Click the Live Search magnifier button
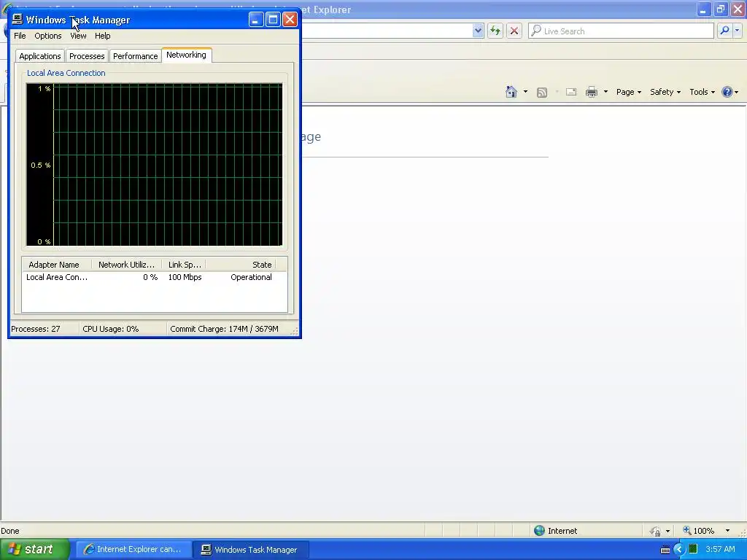The height and width of the screenshot is (560, 747). coord(724,31)
